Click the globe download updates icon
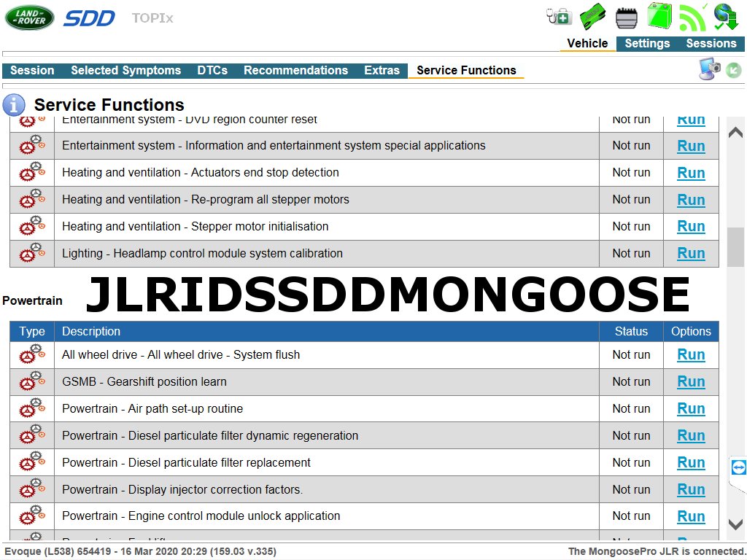The image size is (747, 560). tap(726, 17)
